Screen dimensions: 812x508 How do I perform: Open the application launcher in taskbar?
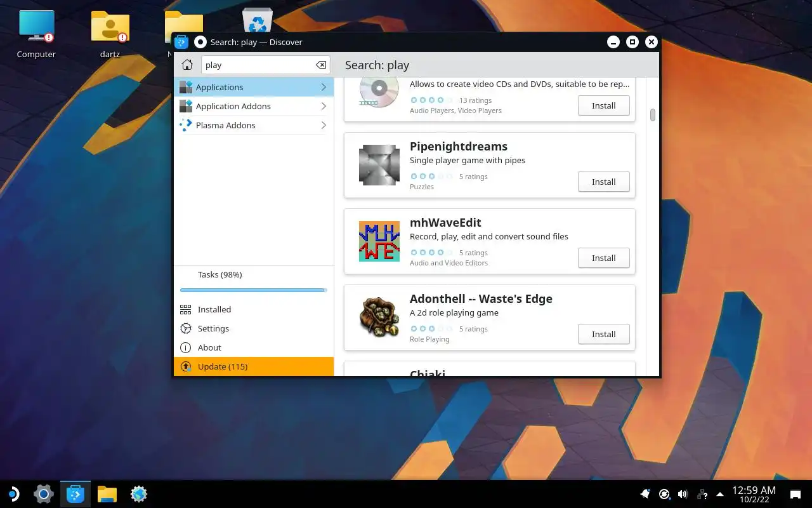12,493
